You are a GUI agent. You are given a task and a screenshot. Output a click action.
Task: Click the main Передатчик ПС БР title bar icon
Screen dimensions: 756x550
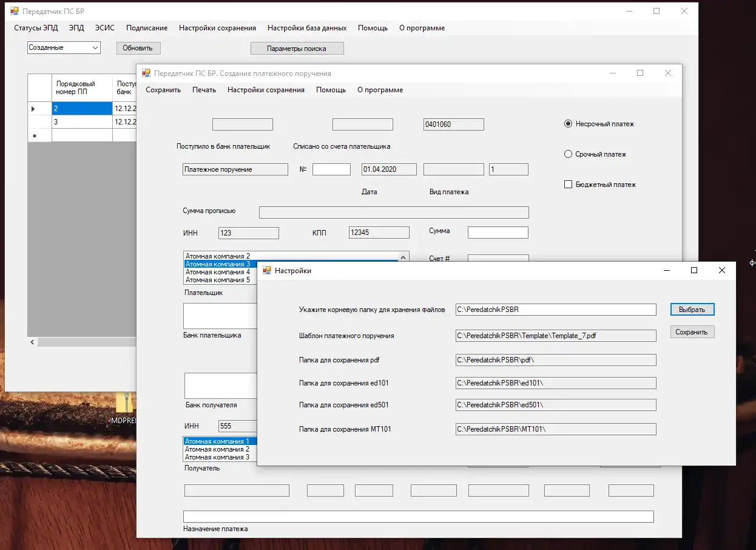point(15,11)
